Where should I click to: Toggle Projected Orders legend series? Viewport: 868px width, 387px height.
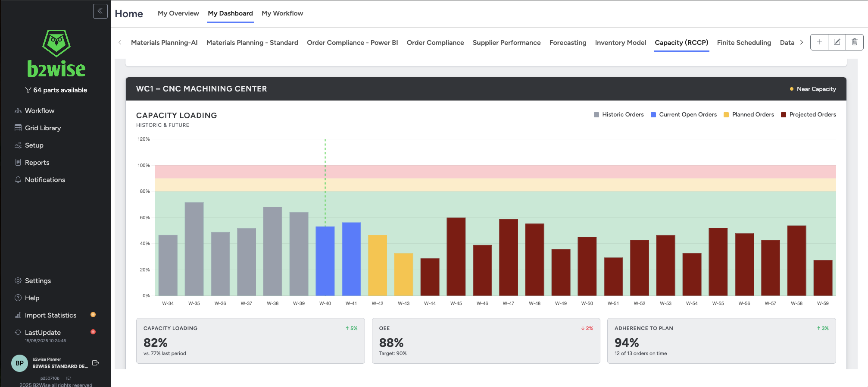[808, 115]
